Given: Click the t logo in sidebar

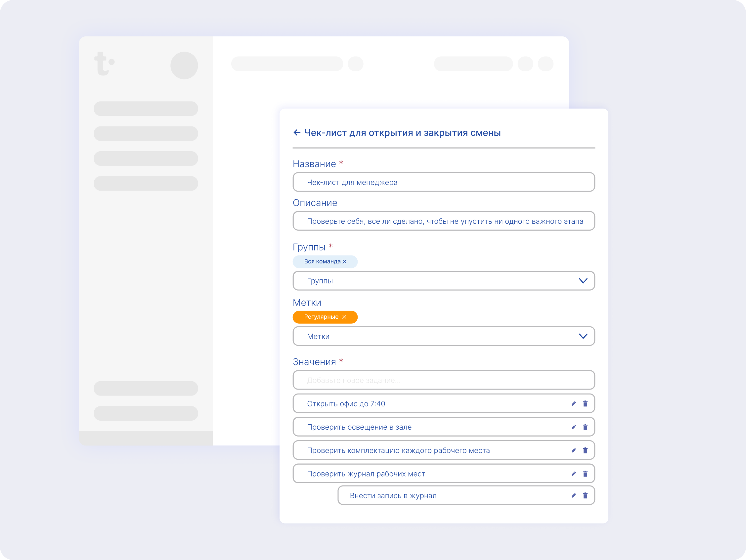Looking at the screenshot, I should click(104, 64).
